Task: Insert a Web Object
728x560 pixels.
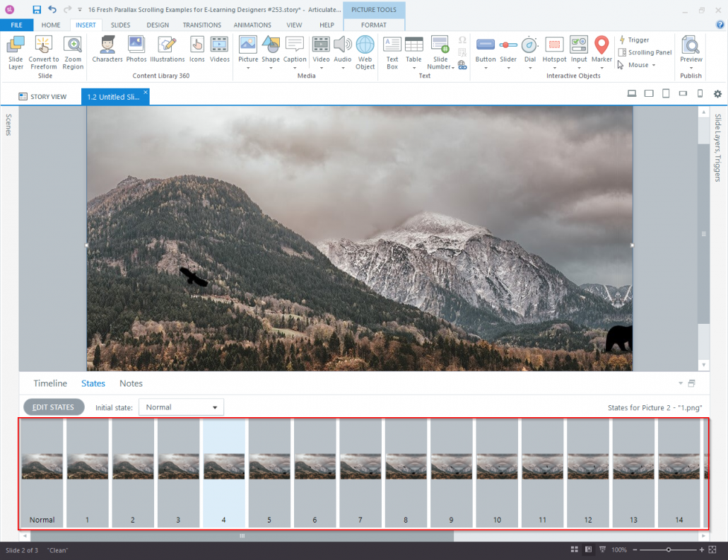Action: [365, 51]
